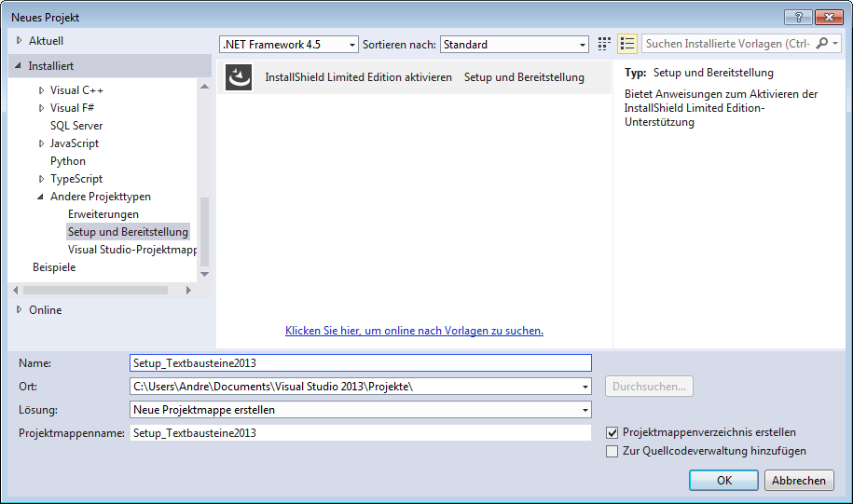853x504 pixels.
Task: Click the Durchsuchen... button
Action: tap(649, 387)
